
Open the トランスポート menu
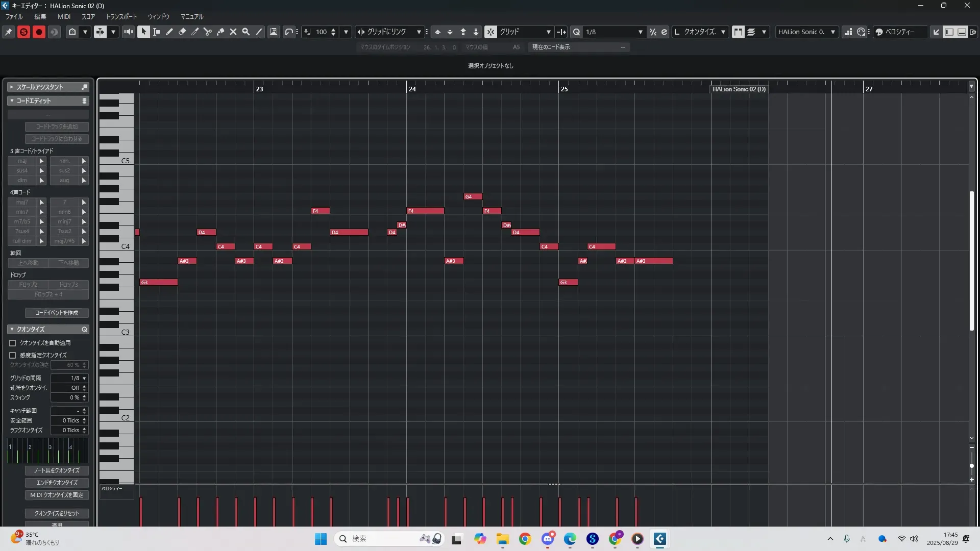click(121, 17)
